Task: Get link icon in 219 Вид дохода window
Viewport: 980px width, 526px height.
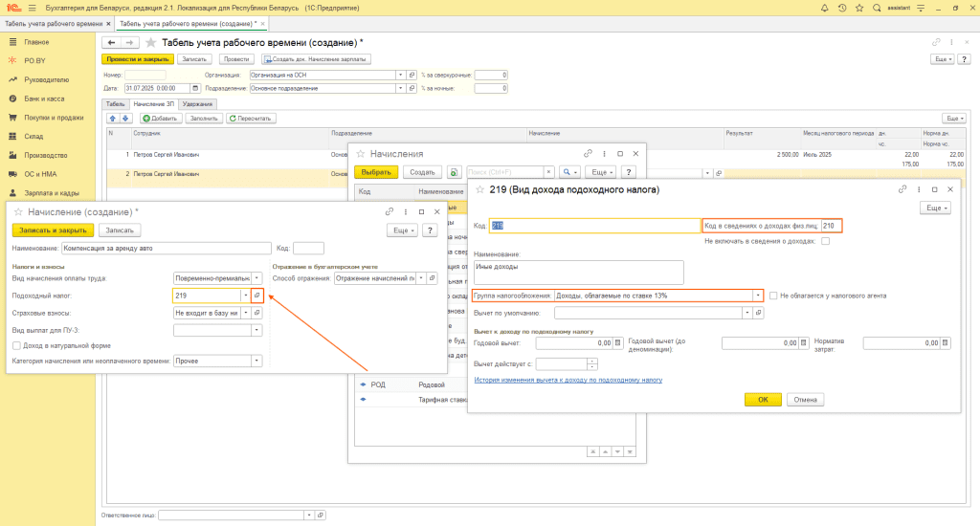Action: click(902, 189)
